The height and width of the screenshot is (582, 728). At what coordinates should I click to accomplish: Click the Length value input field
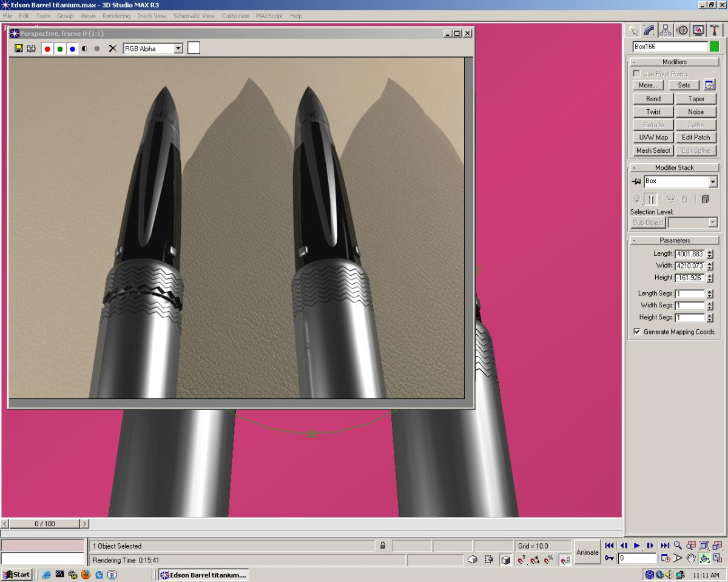tap(689, 254)
